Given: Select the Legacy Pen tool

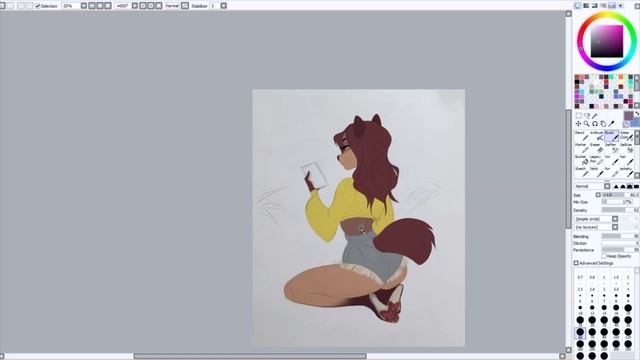Looking at the screenshot, I should coord(596,160).
